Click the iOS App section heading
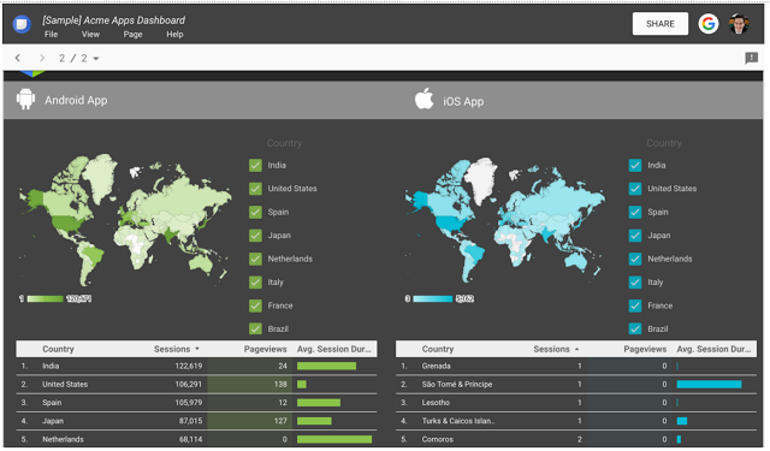This screenshot has height=451, width=770. click(463, 101)
